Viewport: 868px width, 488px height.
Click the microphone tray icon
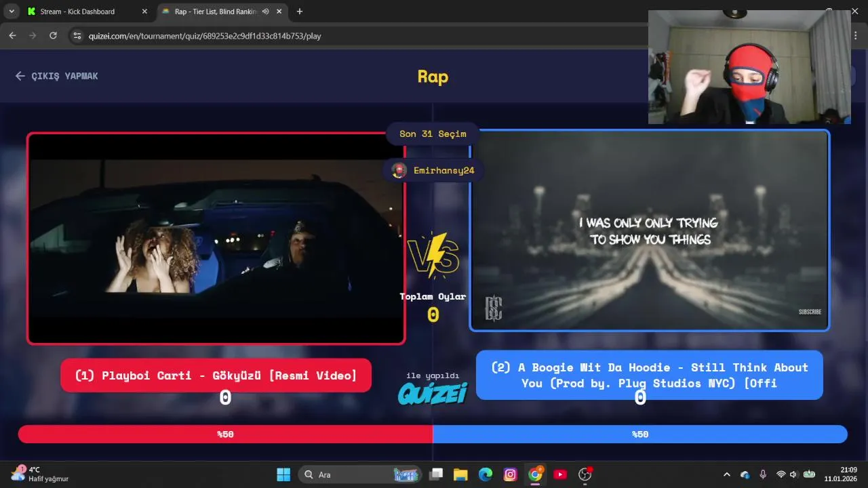[763, 474]
